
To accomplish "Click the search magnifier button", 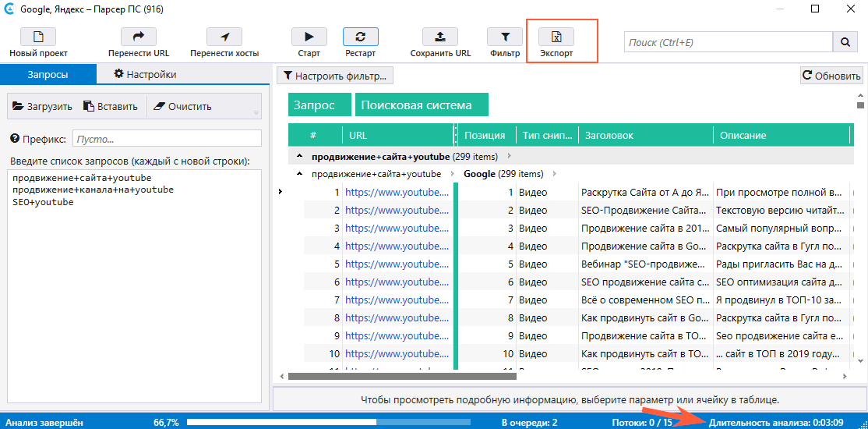I will [x=845, y=42].
